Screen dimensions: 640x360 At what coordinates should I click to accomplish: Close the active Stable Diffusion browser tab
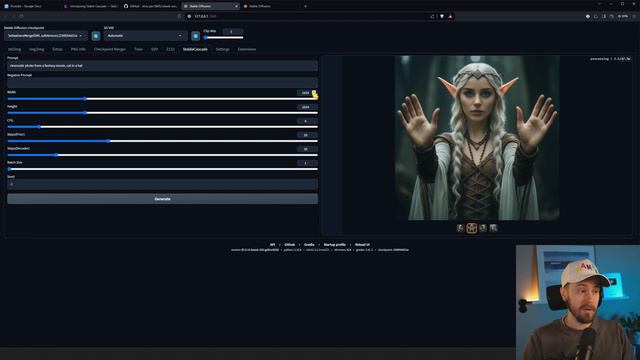click(x=236, y=6)
